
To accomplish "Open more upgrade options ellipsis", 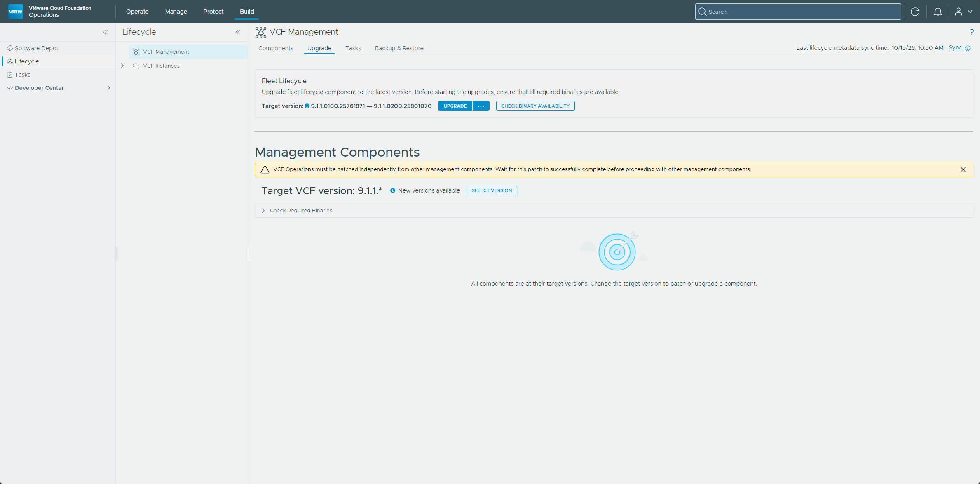I will coord(481,106).
